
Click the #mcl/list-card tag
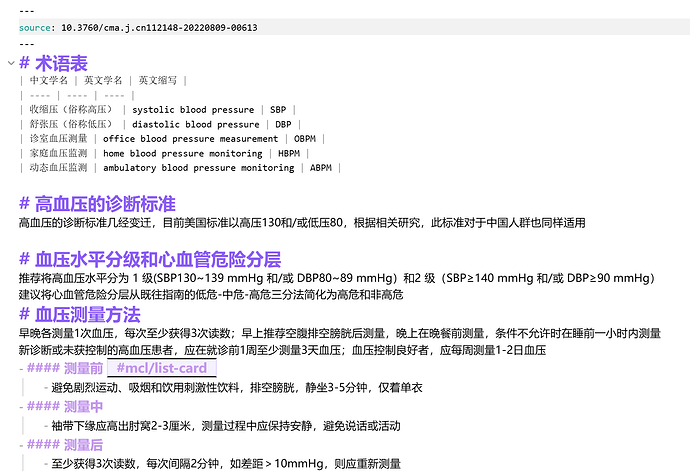tap(161, 368)
